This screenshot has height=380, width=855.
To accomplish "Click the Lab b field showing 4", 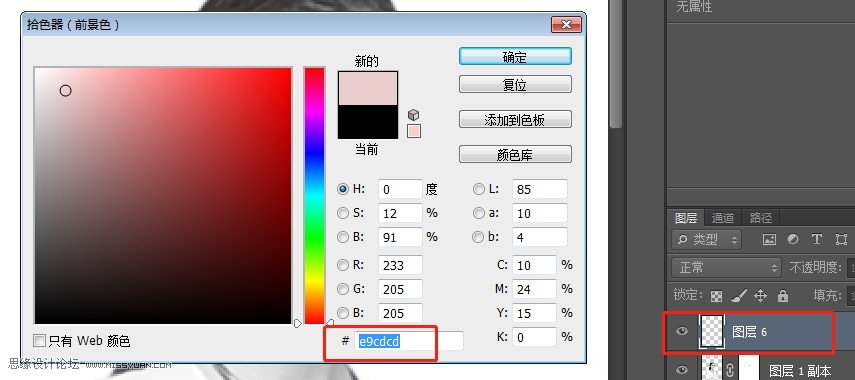I will click(540, 237).
